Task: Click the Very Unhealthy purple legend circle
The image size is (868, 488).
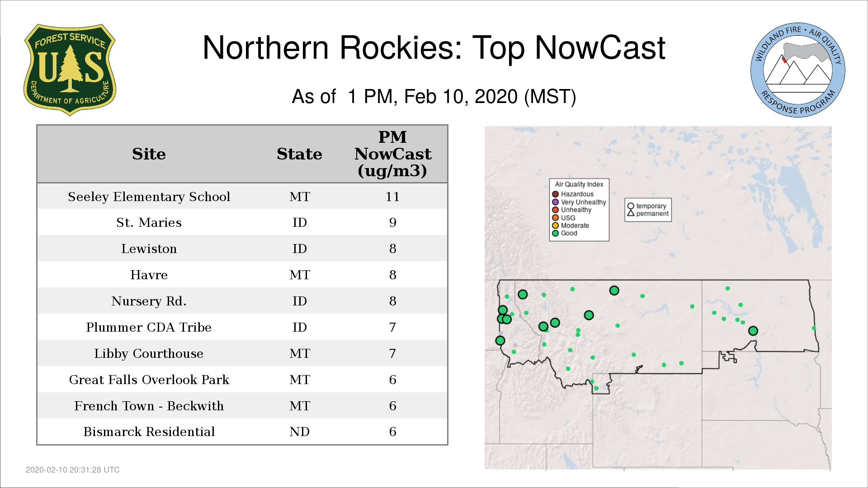Action: click(555, 202)
